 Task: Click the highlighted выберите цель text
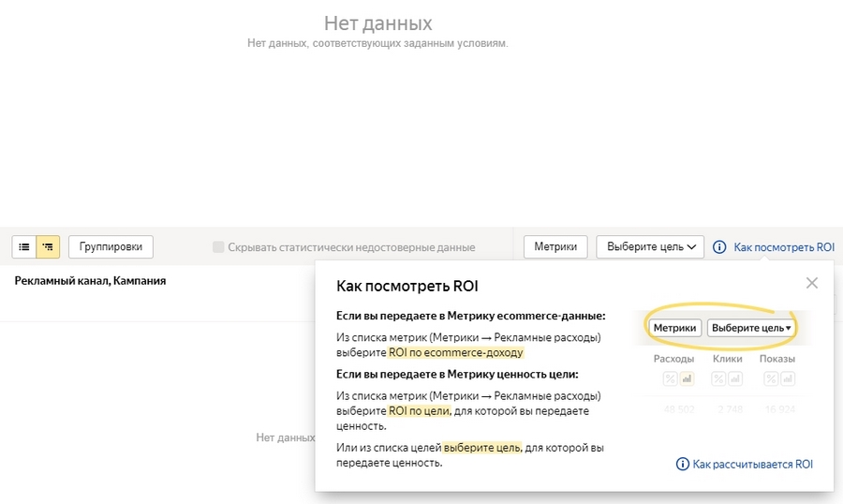(x=482, y=448)
